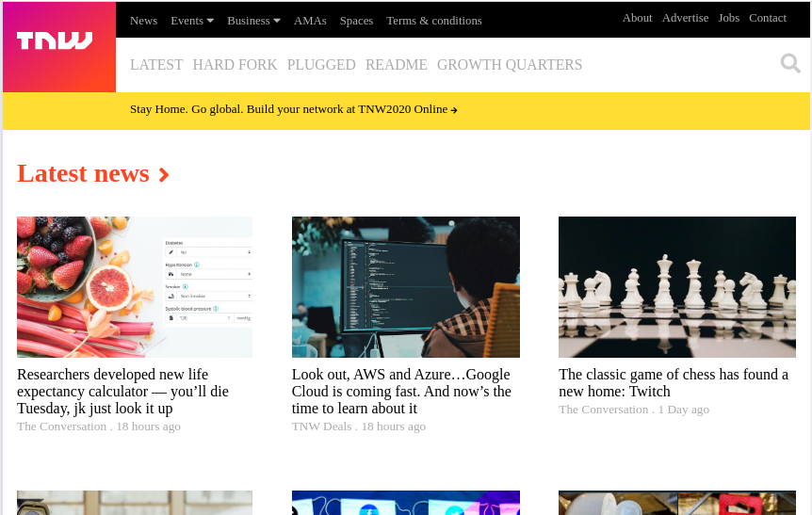Visit the Advertise page
This screenshot has height=515, width=812.
tap(685, 18)
